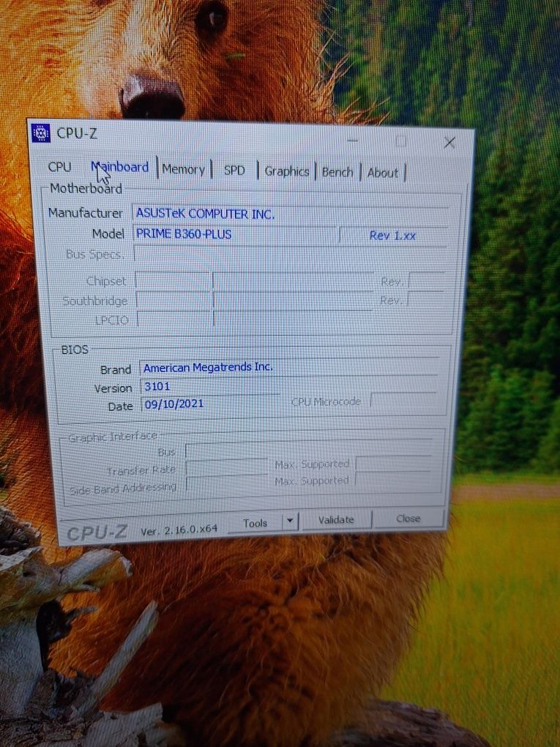The width and height of the screenshot is (560, 747).
Task: Click the Validate button
Action: point(336,520)
